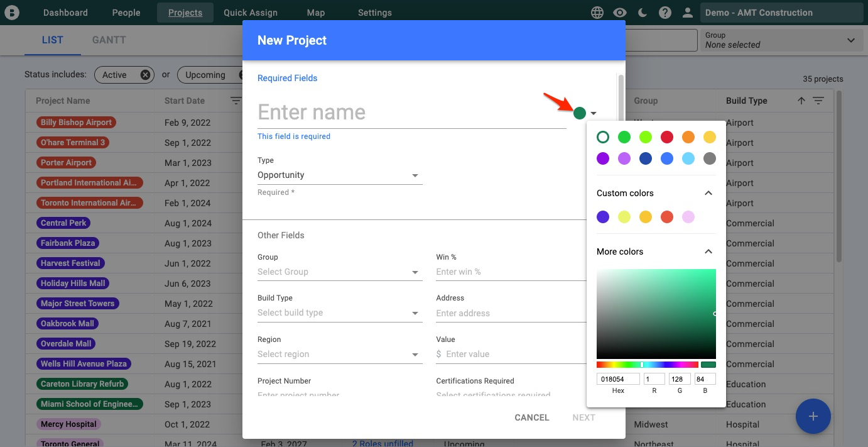This screenshot has width=868, height=447.
Task: Click the blue add project plus button
Action: 813,416
